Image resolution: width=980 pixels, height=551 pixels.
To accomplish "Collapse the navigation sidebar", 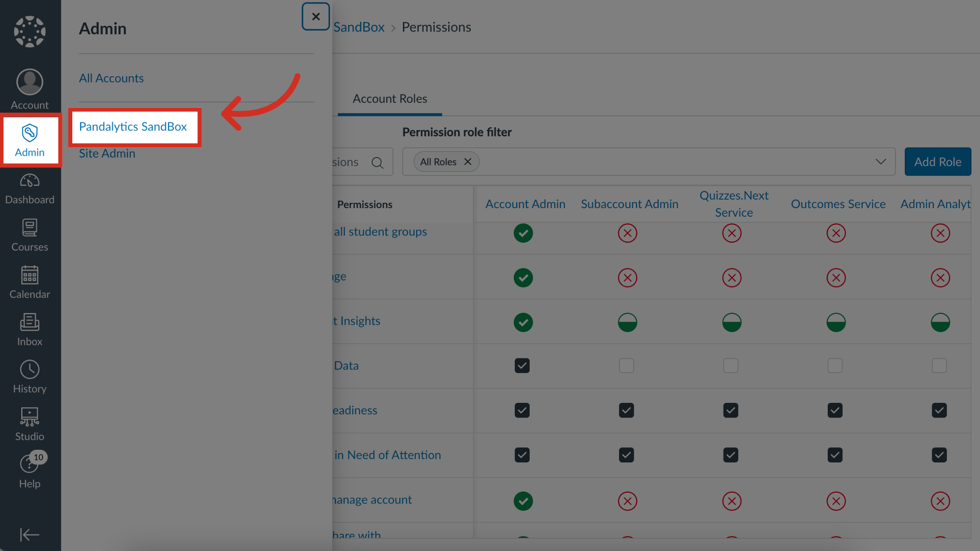I will click(x=30, y=535).
